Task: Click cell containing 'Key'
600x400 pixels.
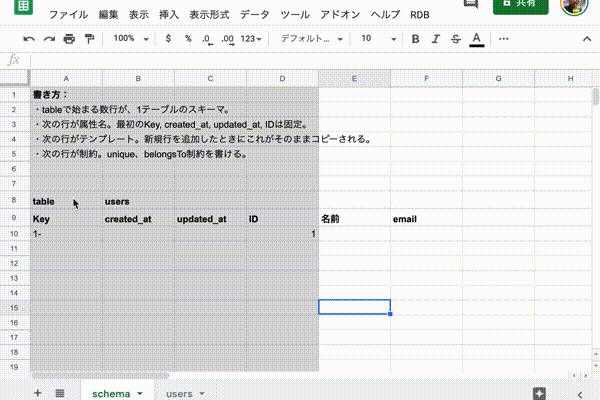Action: pos(66,219)
